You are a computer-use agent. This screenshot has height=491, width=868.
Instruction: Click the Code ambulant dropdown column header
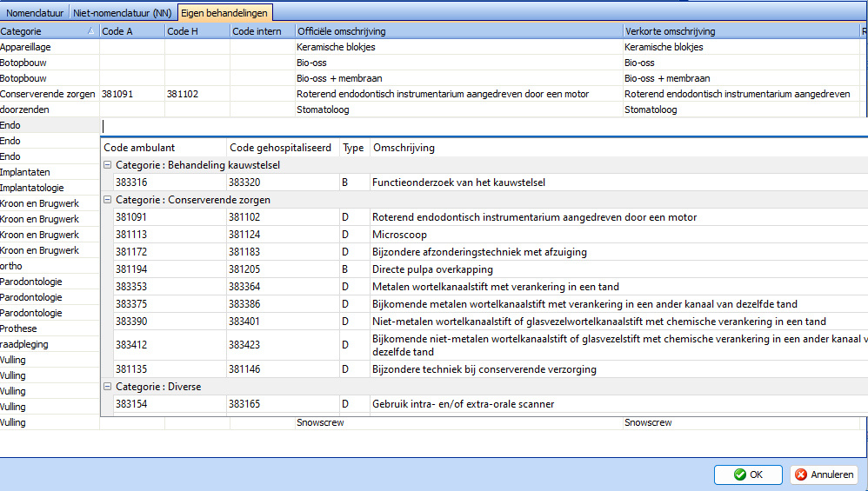coord(164,148)
